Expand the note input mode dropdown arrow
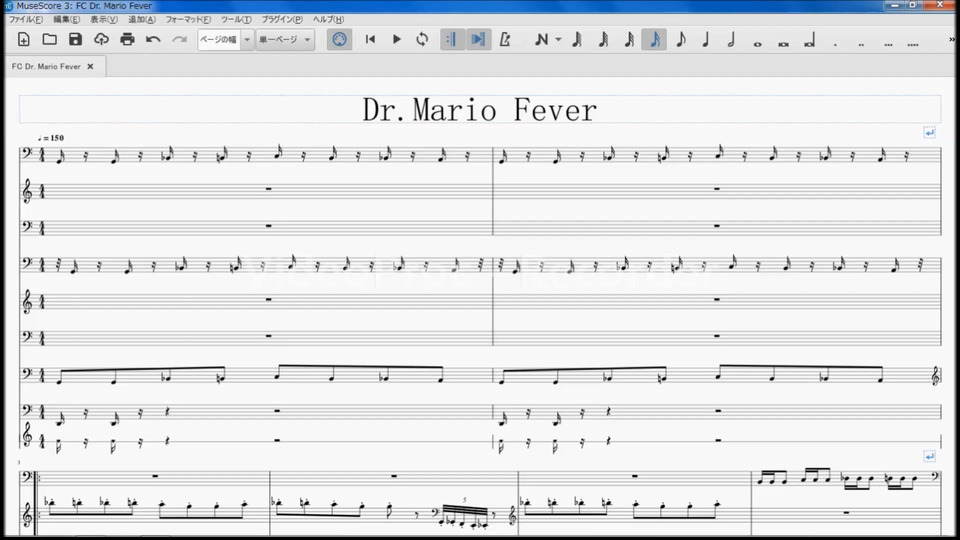960x540 pixels. (x=558, y=40)
